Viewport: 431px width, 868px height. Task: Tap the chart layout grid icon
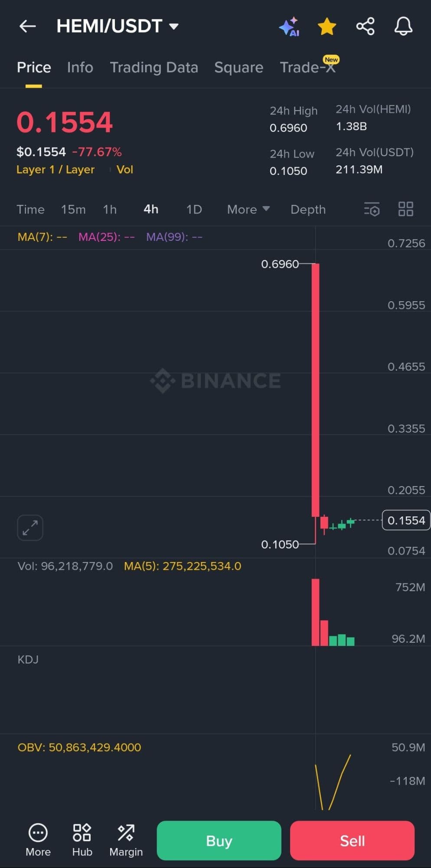(406, 209)
